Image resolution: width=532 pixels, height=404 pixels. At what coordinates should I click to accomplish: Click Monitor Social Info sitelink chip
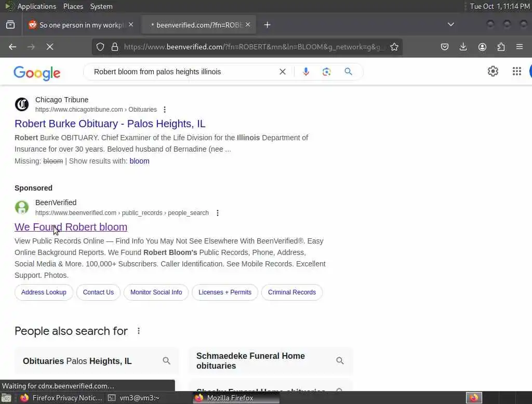click(x=156, y=292)
